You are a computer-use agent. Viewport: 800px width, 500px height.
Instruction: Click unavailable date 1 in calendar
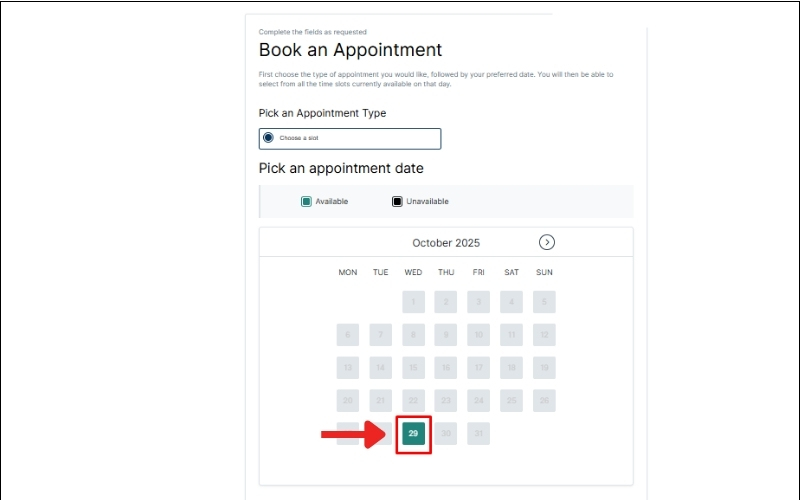point(413,301)
